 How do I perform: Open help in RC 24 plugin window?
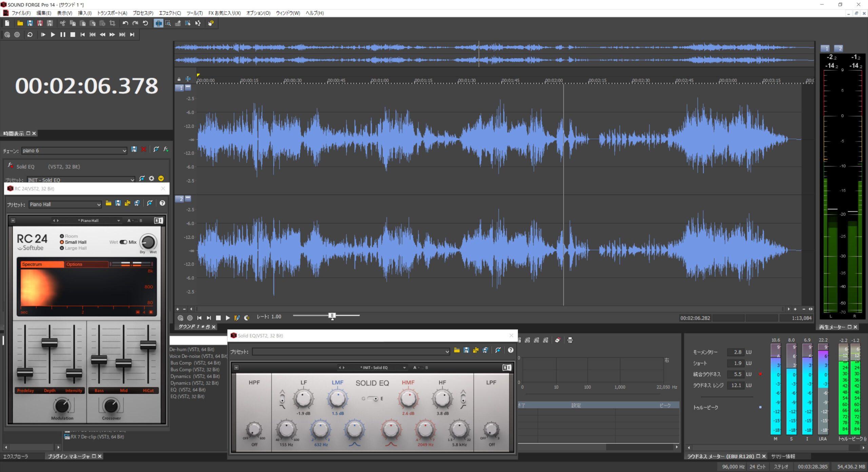162,203
